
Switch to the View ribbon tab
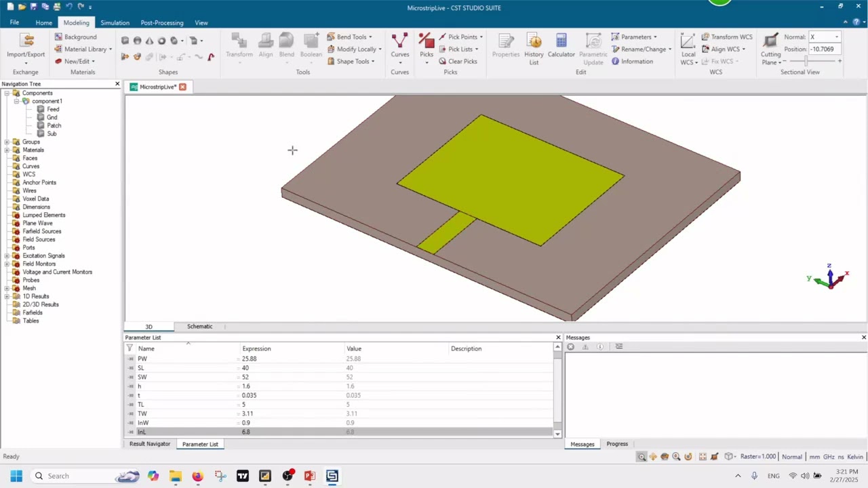click(x=201, y=22)
